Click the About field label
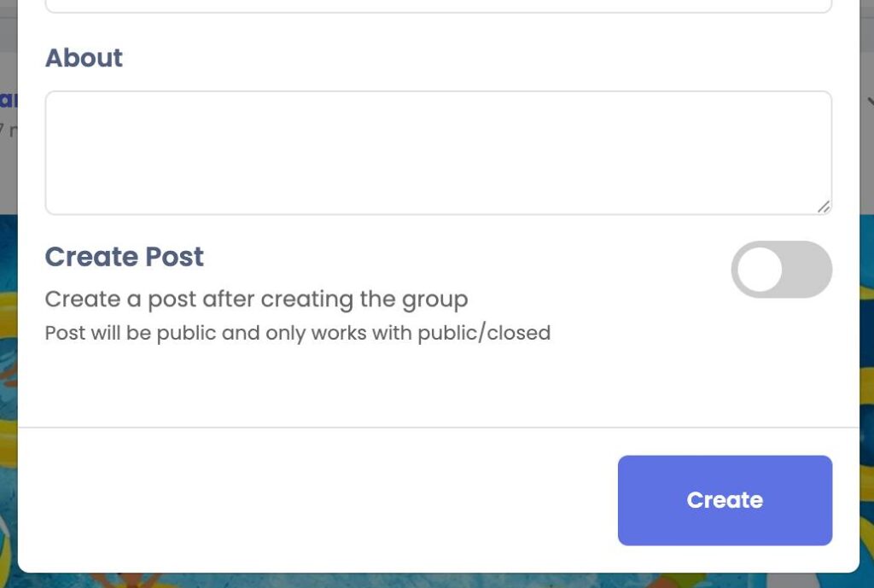This screenshot has height=588, width=874. pos(84,58)
